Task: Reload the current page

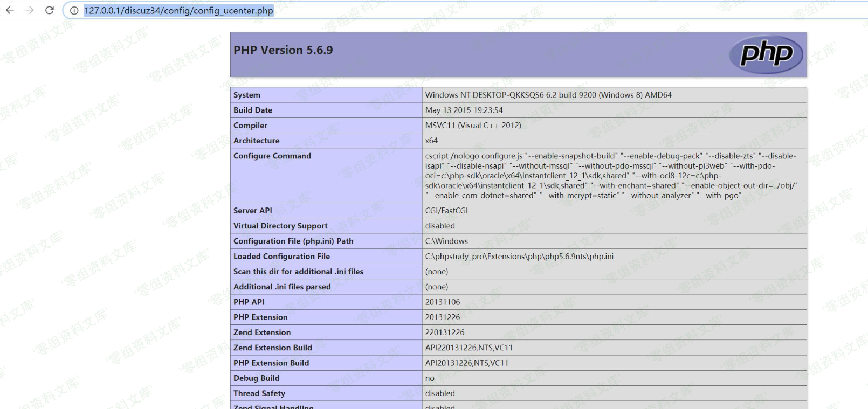Action: pos(50,10)
